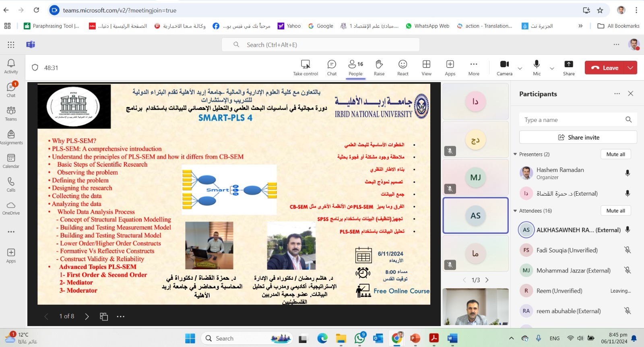Toggle the Camera on or off
Viewport: 644px width, 347px height.
click(504, 64)
